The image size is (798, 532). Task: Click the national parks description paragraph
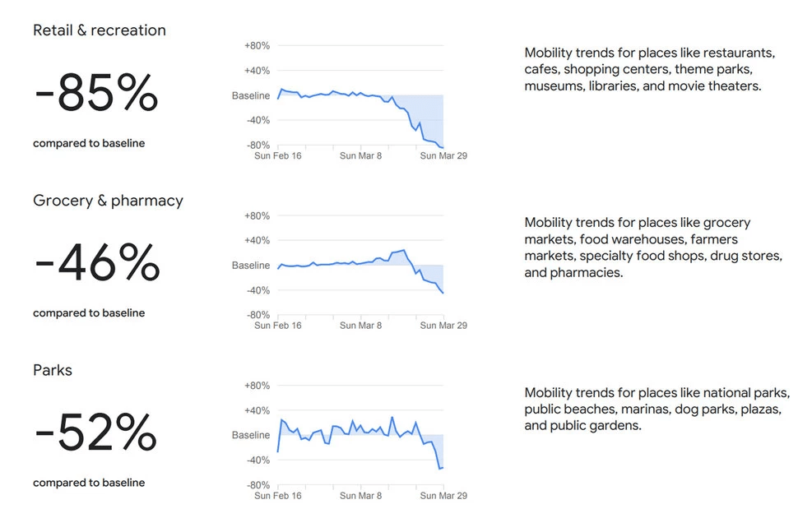[x=656, y=409]
